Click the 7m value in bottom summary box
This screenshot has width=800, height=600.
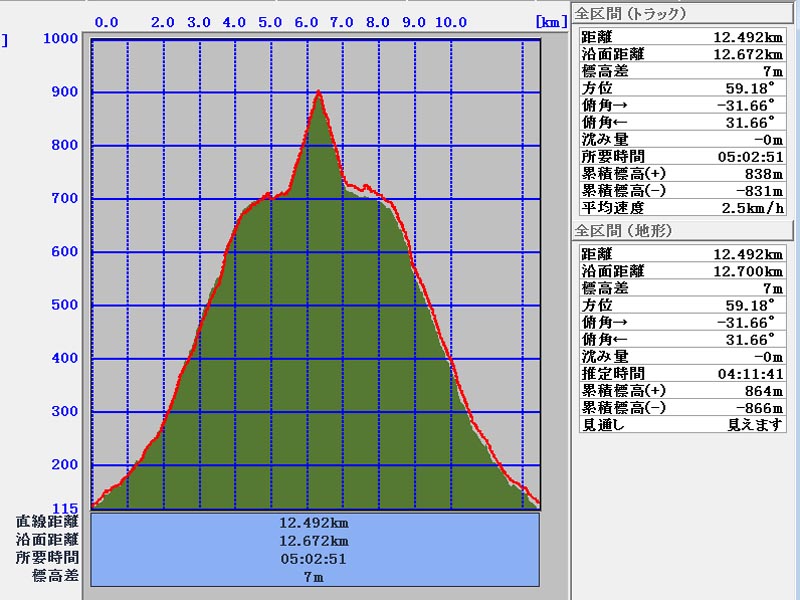coord(314,576)
